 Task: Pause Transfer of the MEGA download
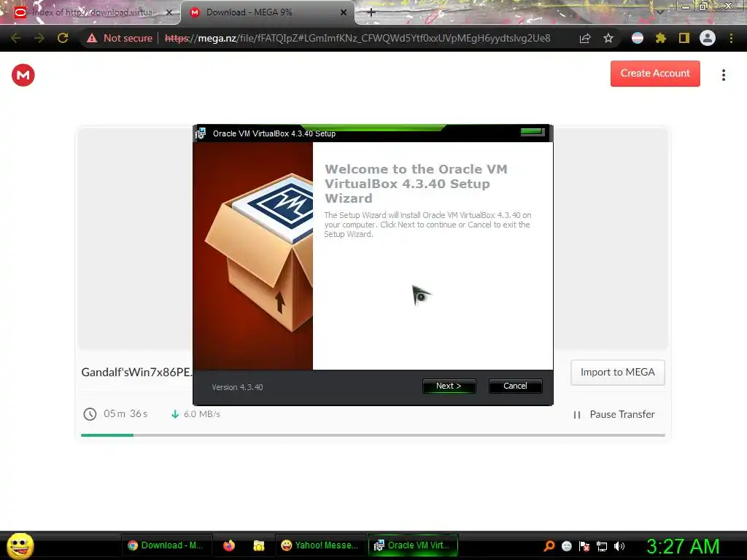(614, 414)
